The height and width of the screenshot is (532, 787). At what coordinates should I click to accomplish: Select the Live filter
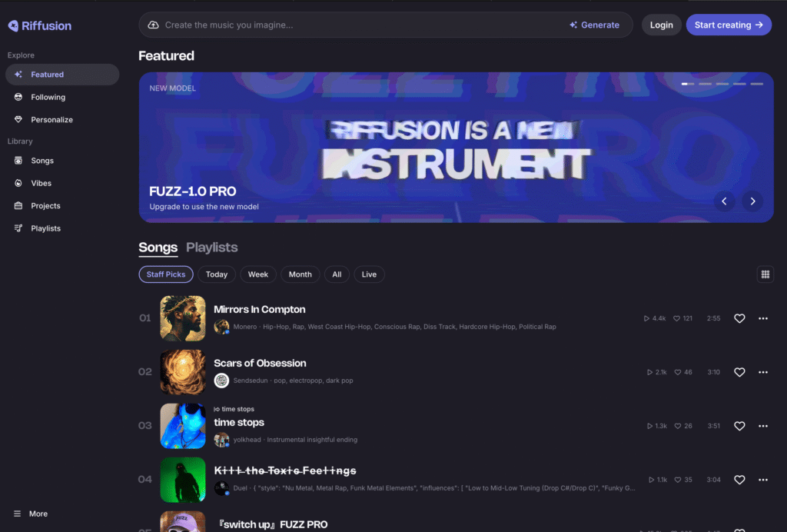(x=369, y=274)
